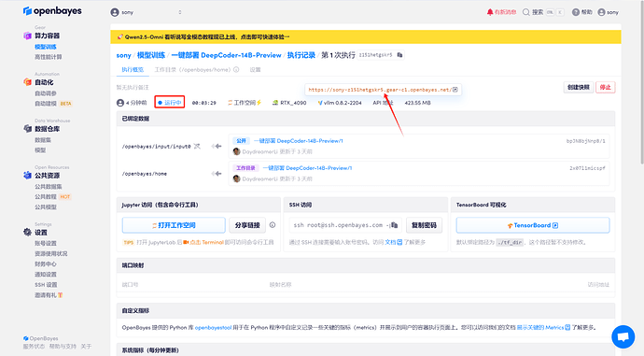
Task: Open the TensorBoard button
Action: pos(533,225)
